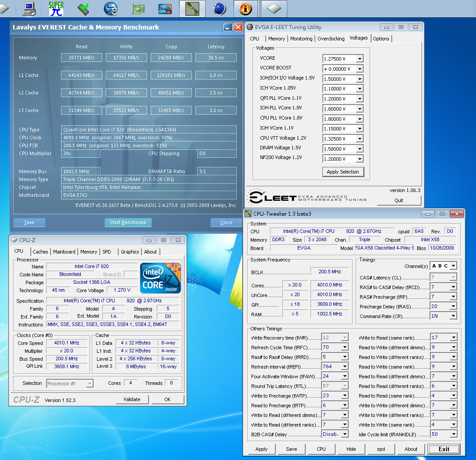Click Apply Selection in E-LEET
Viewport: 476px width, 460px height.
point(343,172)
